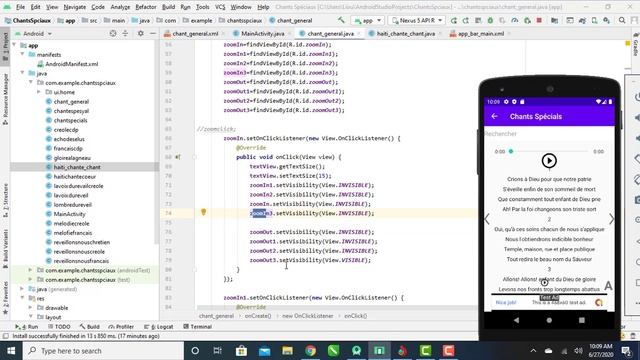Viewport: 640px width, 360px height.
Task: Expand the ui.home package
Action: pos(39,92)
